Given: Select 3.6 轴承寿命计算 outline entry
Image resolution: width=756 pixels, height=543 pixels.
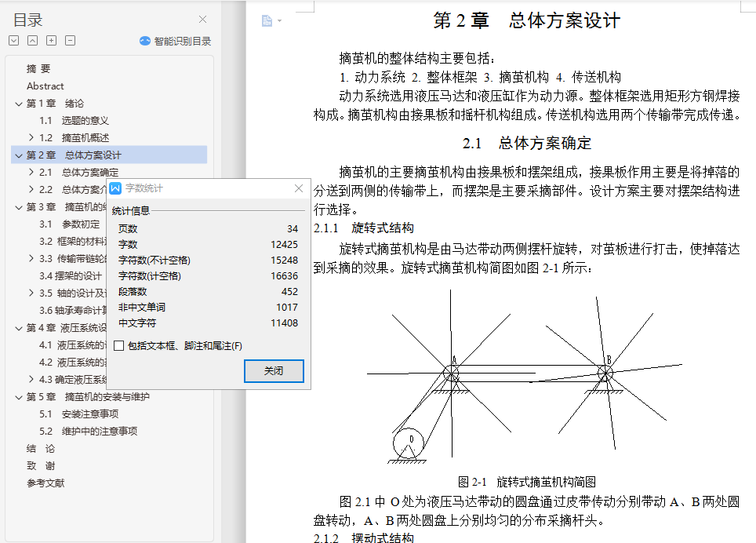Looking at the screenshot, I should coord(72,310).
